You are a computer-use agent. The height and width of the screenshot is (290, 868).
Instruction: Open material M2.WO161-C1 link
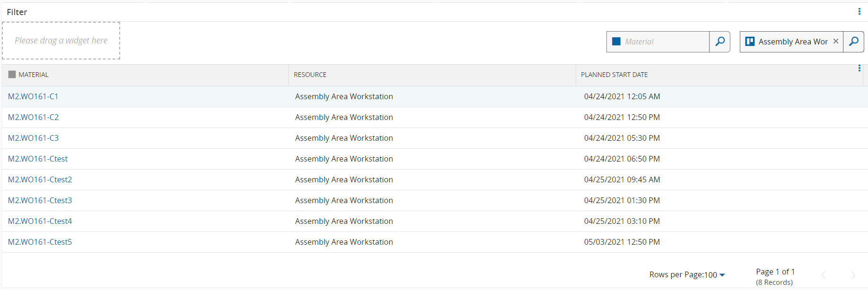point(33,96)
